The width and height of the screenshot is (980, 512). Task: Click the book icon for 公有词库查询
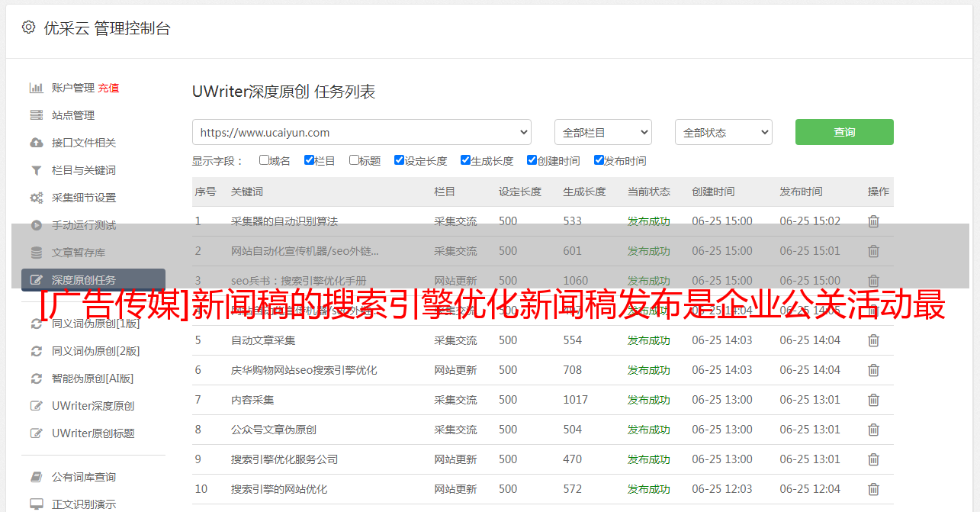coord(36,477)
